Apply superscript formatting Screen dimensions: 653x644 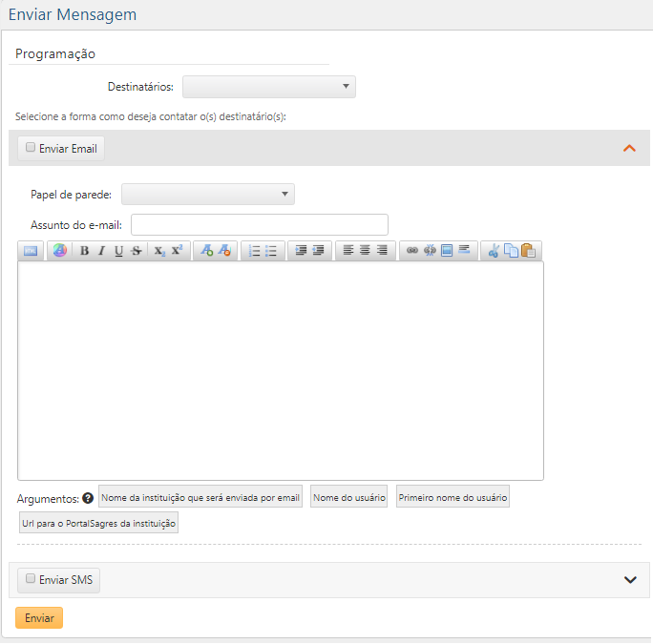point(177,250)
